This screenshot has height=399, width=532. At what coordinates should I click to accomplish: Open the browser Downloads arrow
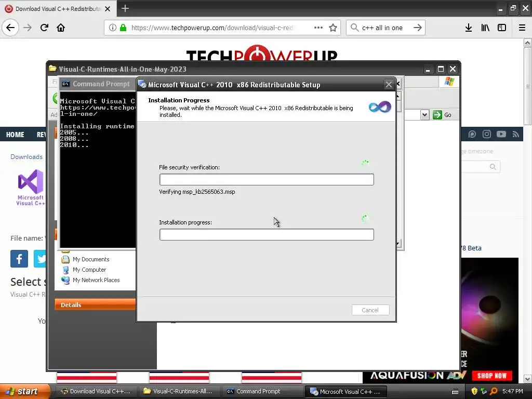pyautogui.click(x=469, y=28)
